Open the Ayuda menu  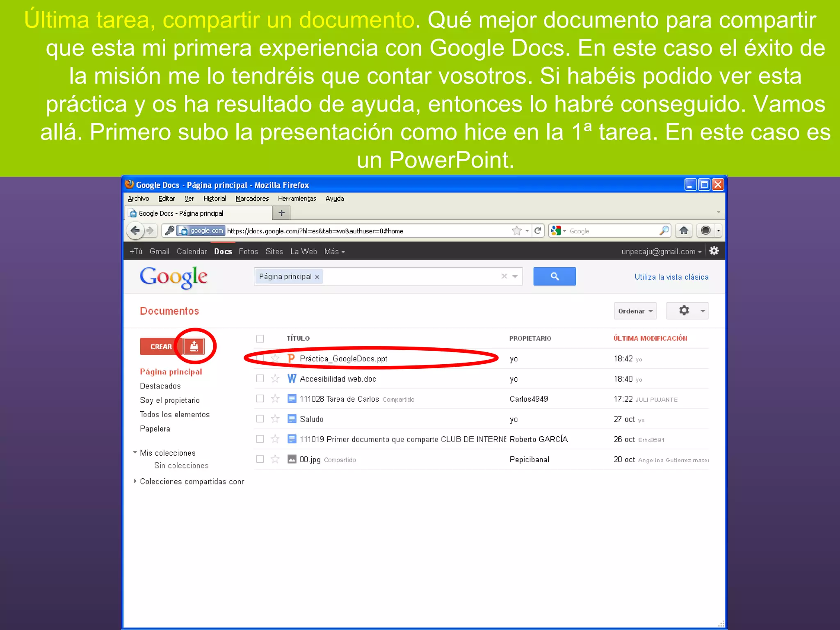[335, 199]
